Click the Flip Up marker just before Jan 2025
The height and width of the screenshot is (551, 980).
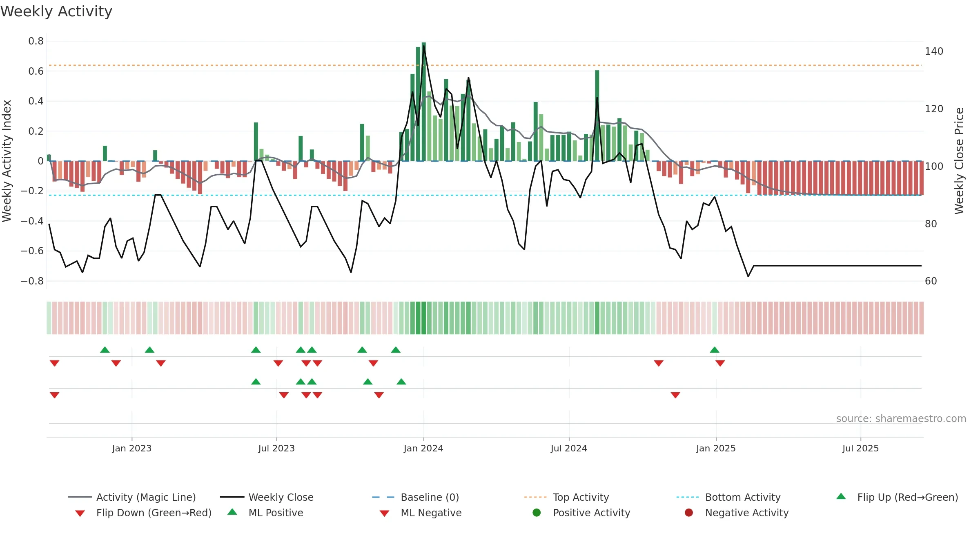715,350
